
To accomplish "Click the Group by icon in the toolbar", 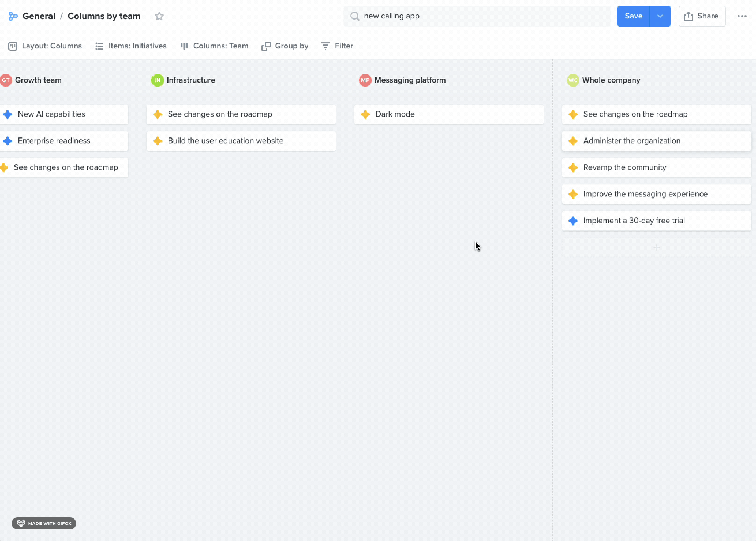I will coord(266,45).
